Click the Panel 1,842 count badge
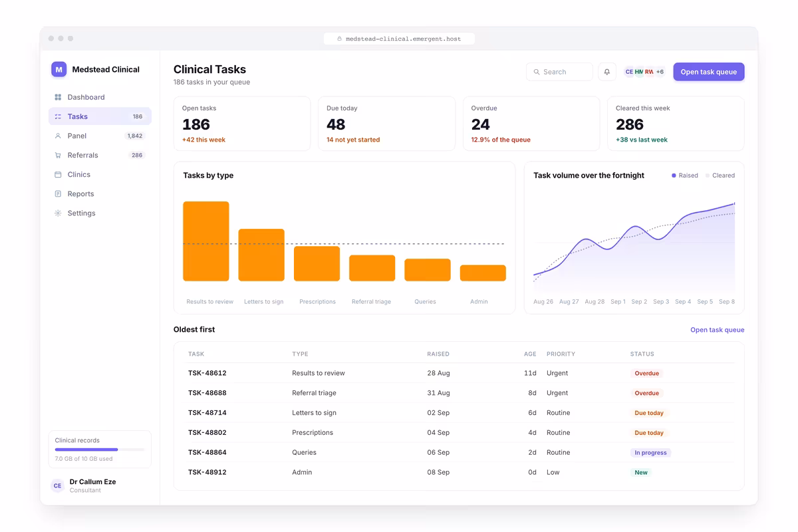 (x=135, y=136)
